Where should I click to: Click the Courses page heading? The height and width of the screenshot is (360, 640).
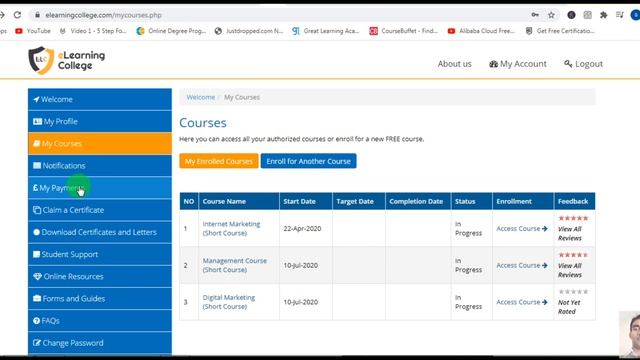pyautogui.click(x=203, y=123)
